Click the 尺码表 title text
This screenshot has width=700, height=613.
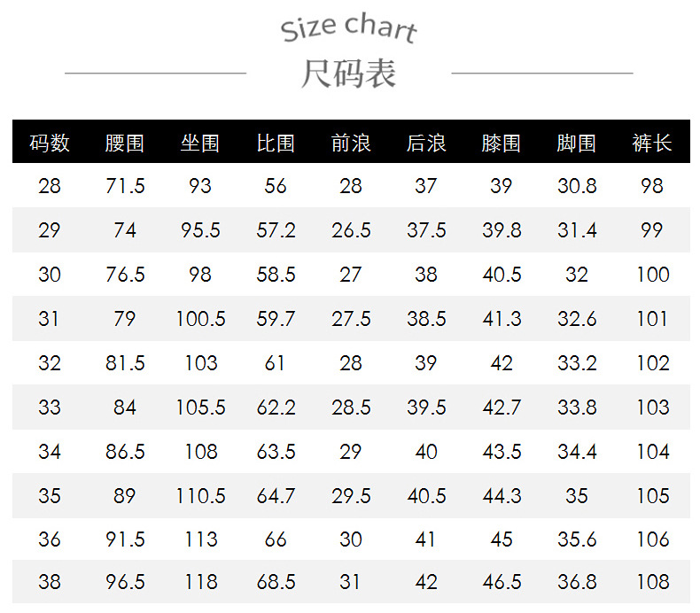tap(348, 74)
